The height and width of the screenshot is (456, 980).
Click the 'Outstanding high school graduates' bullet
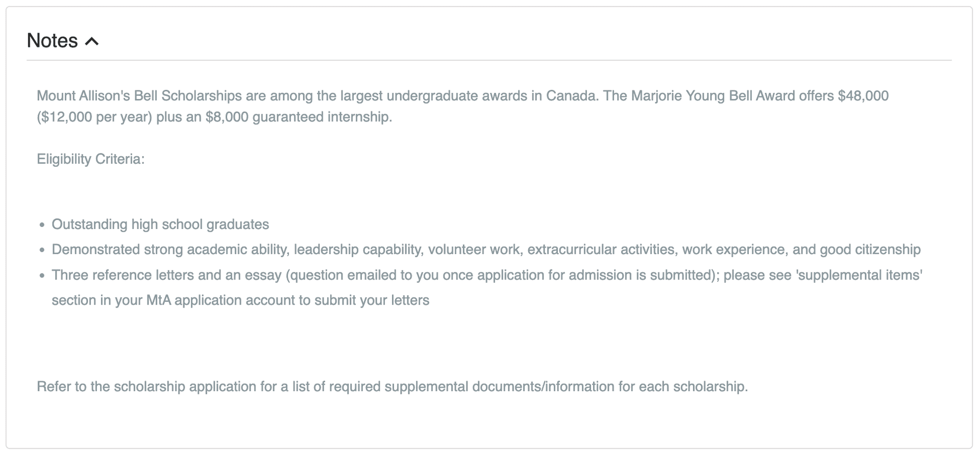coord(160,224)
